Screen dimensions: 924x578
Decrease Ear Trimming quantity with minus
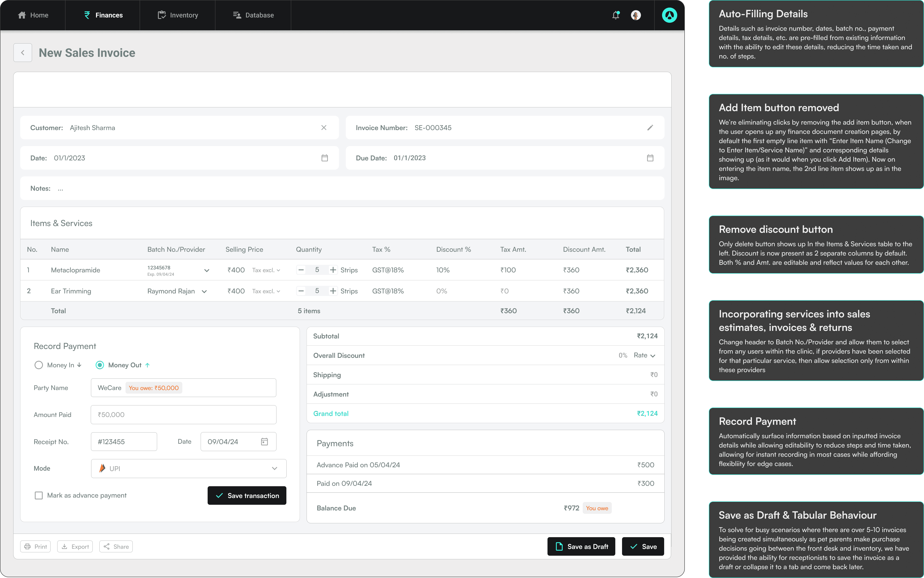pos(301,291)
